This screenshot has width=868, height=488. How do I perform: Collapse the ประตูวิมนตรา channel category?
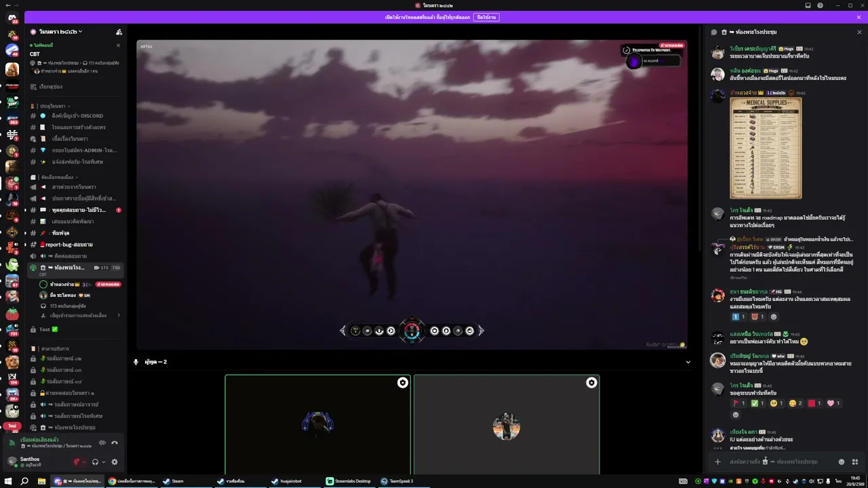coord(55,106)
